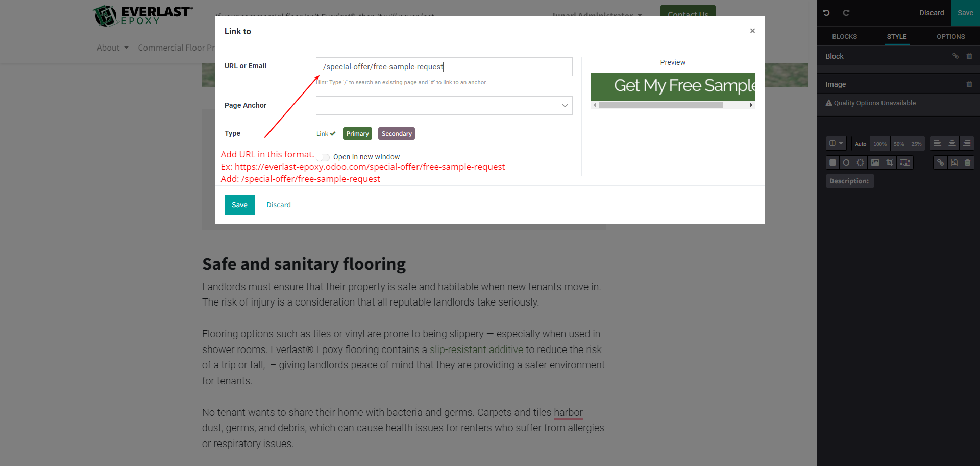This screenshot has height=466, width=980.
Task: Toggle Open in new window switch
Action: pos(324,157)
